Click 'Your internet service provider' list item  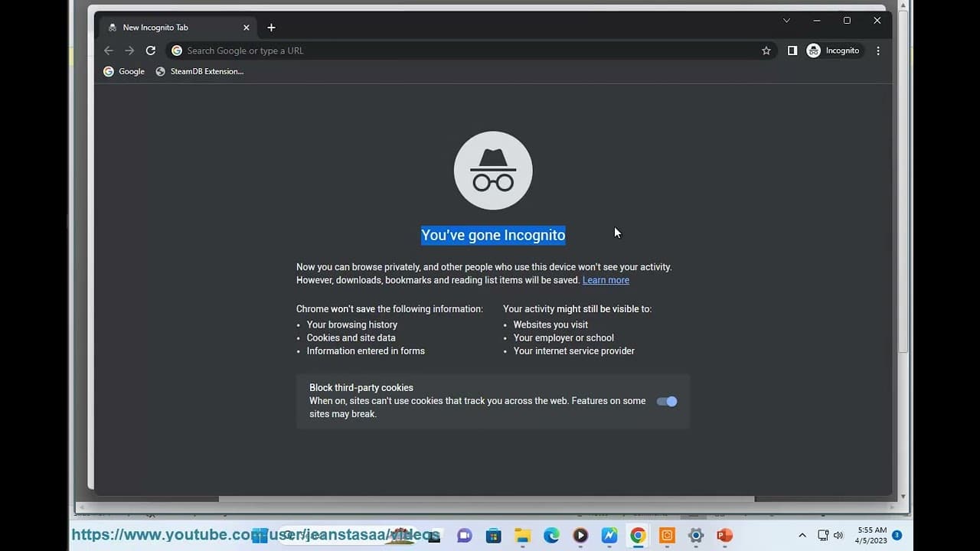coord(574,350)
